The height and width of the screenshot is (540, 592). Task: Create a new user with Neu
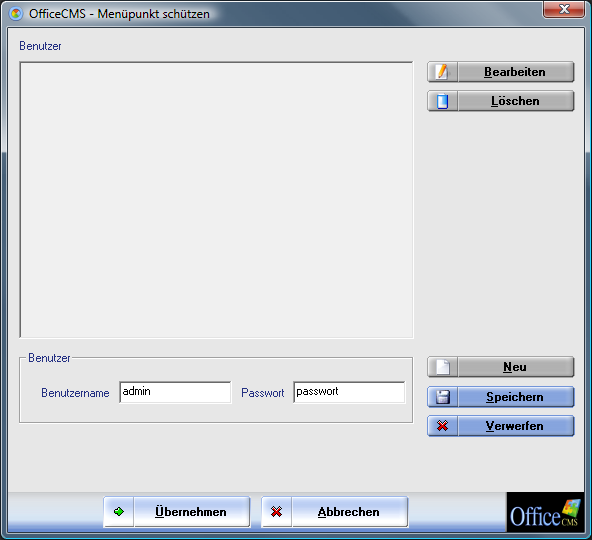tap(501, 367)
